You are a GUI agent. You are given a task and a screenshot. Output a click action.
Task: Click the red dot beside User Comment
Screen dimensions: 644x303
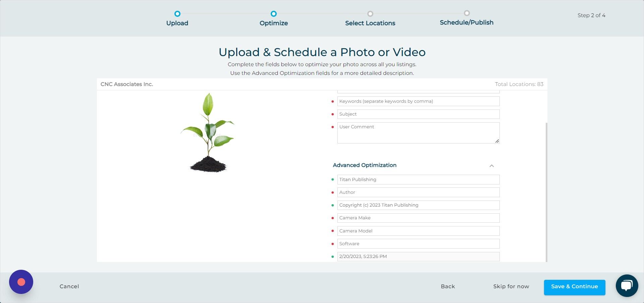pos(332,127)
